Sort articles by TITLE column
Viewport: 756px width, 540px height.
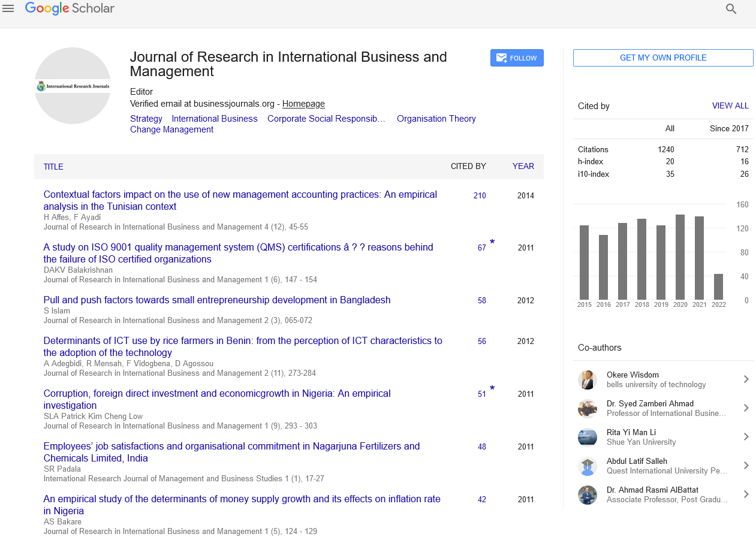[x=53, y=167]
